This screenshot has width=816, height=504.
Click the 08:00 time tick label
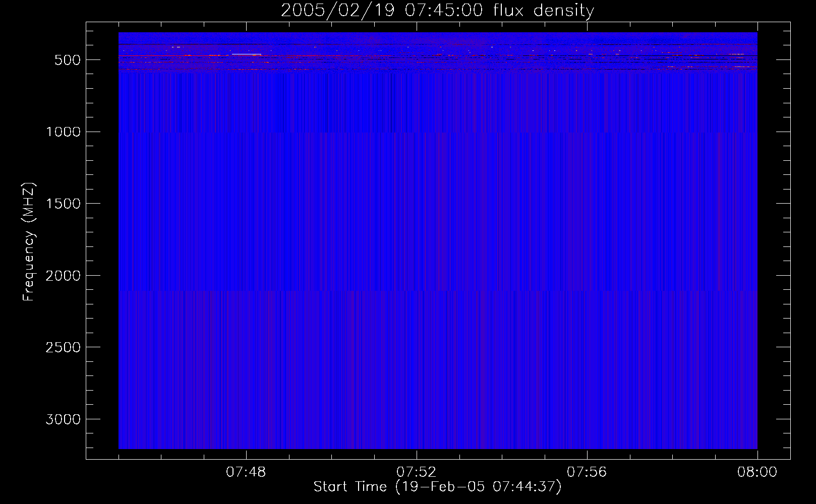coord(757,472)
